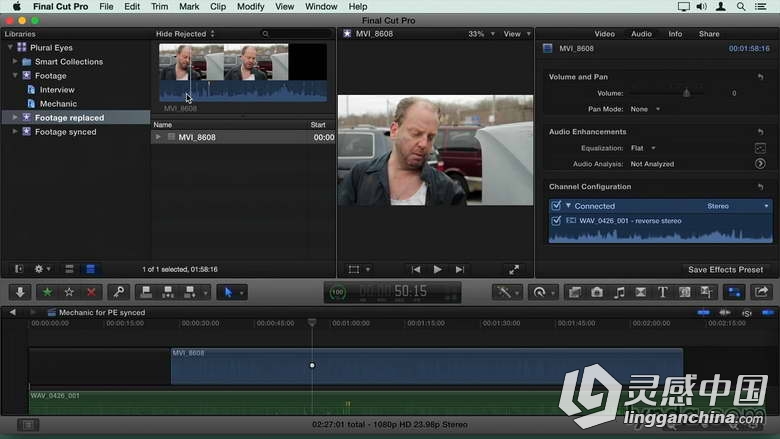Screen dimensions: 780x439
Task: Open the Pan Mode dropdown
Action: tap(645, 109)
